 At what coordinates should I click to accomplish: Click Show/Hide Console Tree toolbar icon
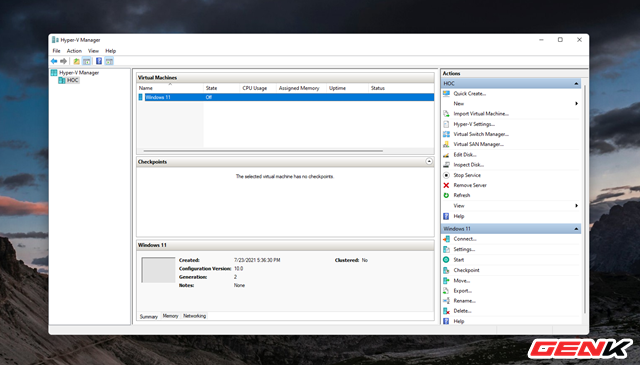87,61
